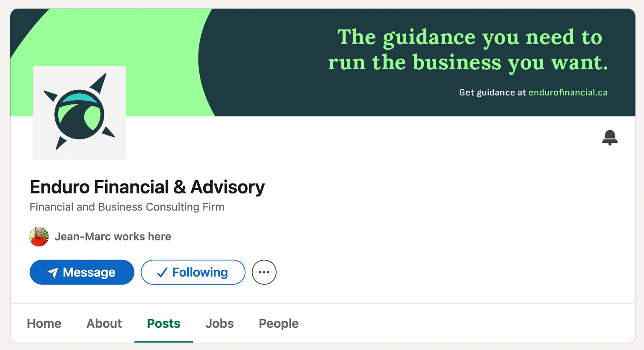Screen dimensions: 644x350
Task: Click the notification bell icon
Action: (610, 138)
